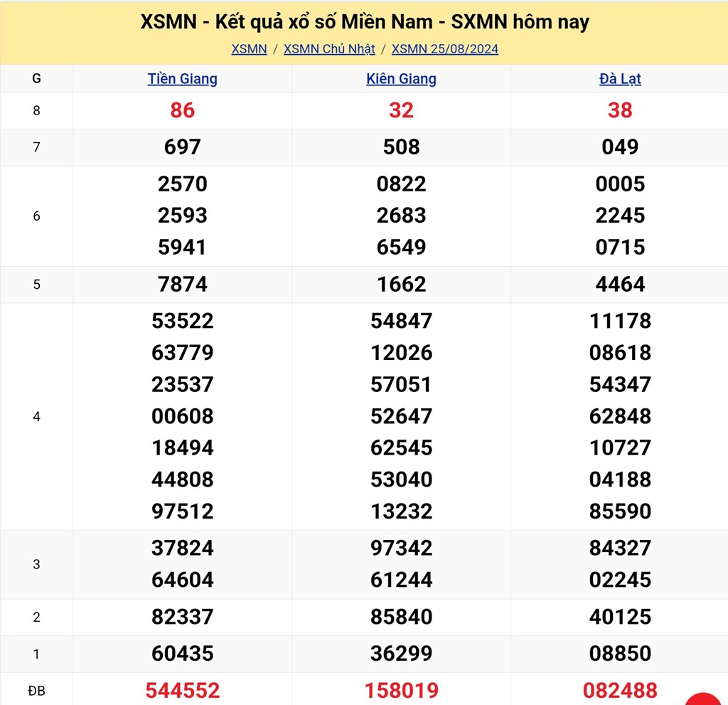This screenshot has height=705, width=728.
Task: Select Tiền Giang seventh prize 697
Action: coord(183,147)
